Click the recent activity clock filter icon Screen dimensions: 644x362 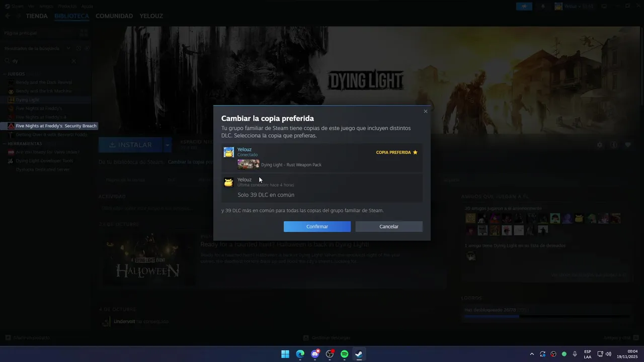[x=79, y=48]
